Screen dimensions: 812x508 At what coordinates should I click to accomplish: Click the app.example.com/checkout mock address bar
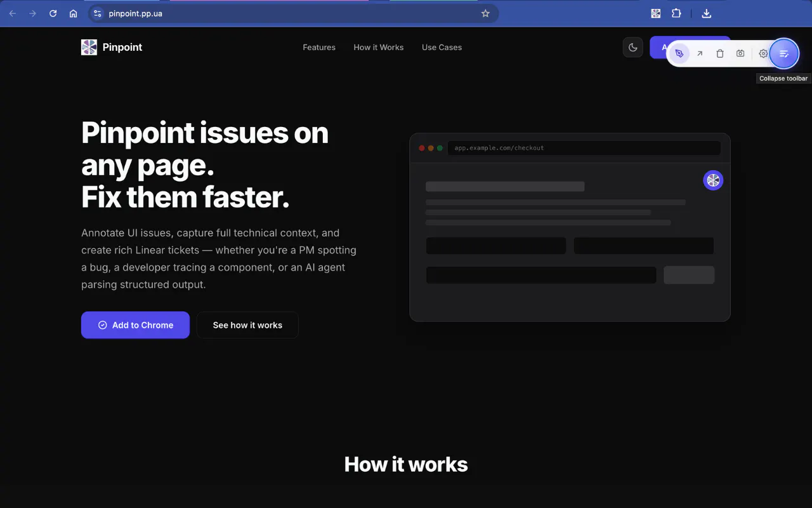[x=584, y=148]
